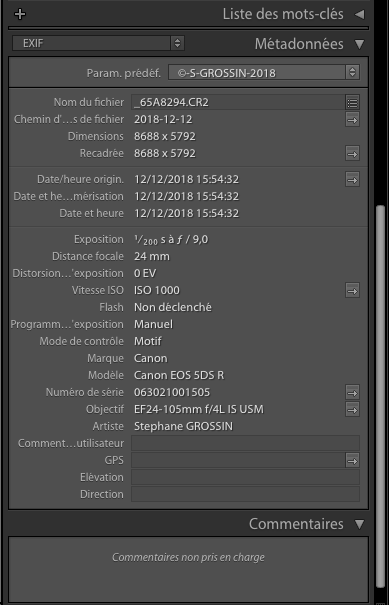Click arrow beside Objectif EF24-105mm lens

[x=352, y=410]
